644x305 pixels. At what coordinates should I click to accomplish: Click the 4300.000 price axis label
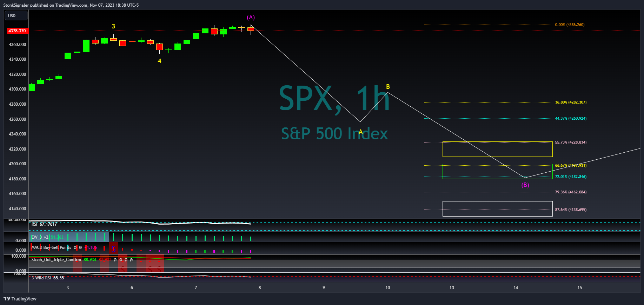[18, 89]
